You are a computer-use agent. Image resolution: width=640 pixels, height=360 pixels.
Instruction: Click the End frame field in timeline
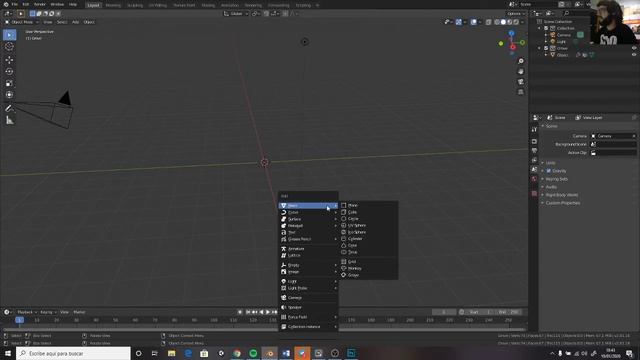point(510,312)
